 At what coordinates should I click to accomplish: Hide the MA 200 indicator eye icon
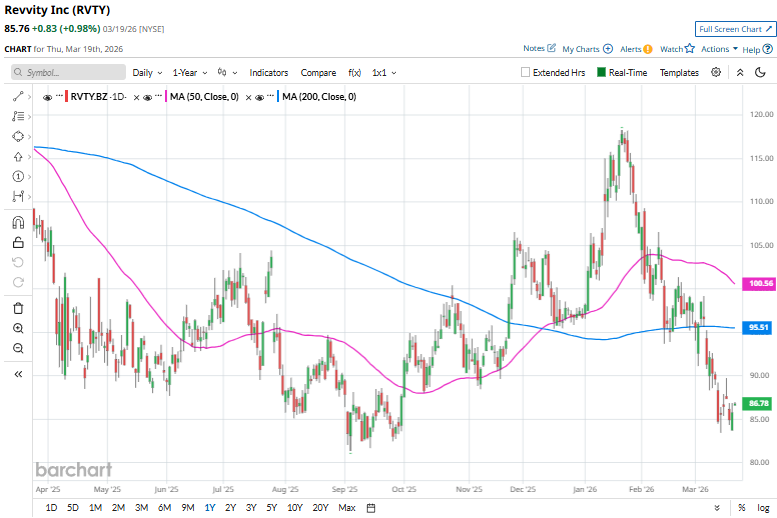pos(260,97)
